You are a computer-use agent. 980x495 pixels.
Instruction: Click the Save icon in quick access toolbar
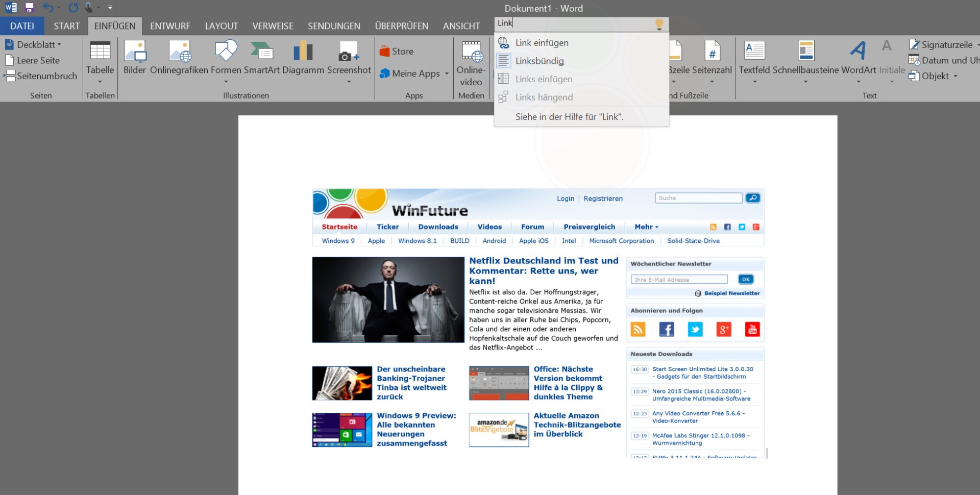click(x=30, y=8)
